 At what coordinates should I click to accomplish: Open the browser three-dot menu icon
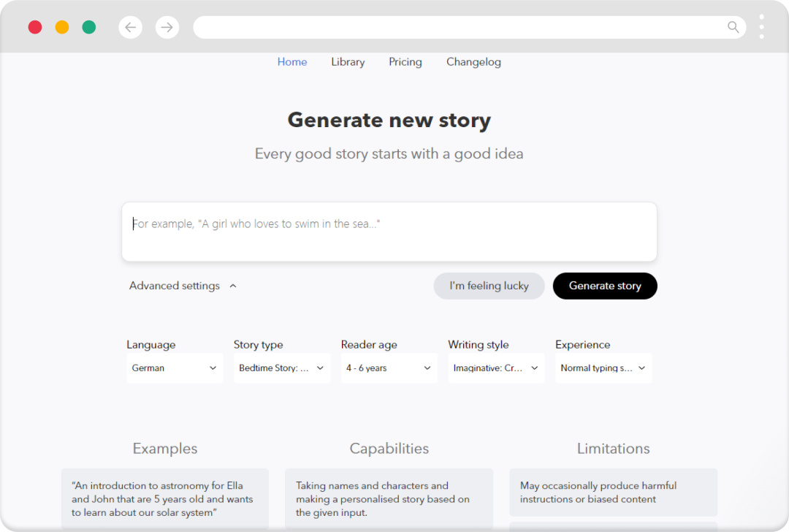762,27
